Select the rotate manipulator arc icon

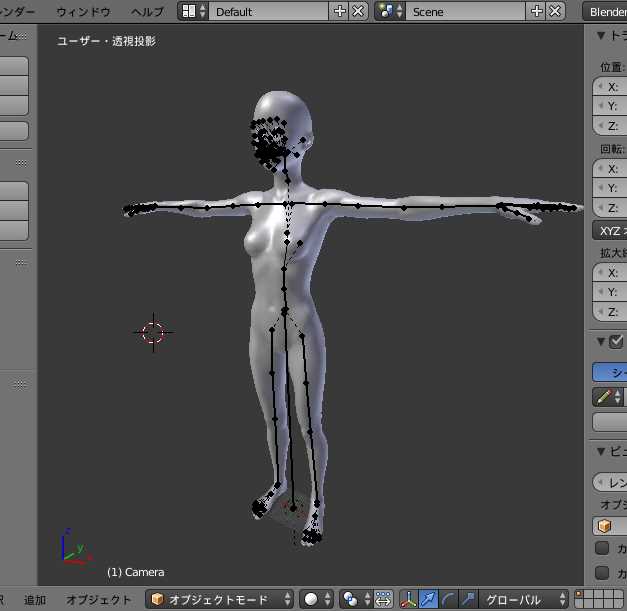pyautogui.click(x=448, y=599)
